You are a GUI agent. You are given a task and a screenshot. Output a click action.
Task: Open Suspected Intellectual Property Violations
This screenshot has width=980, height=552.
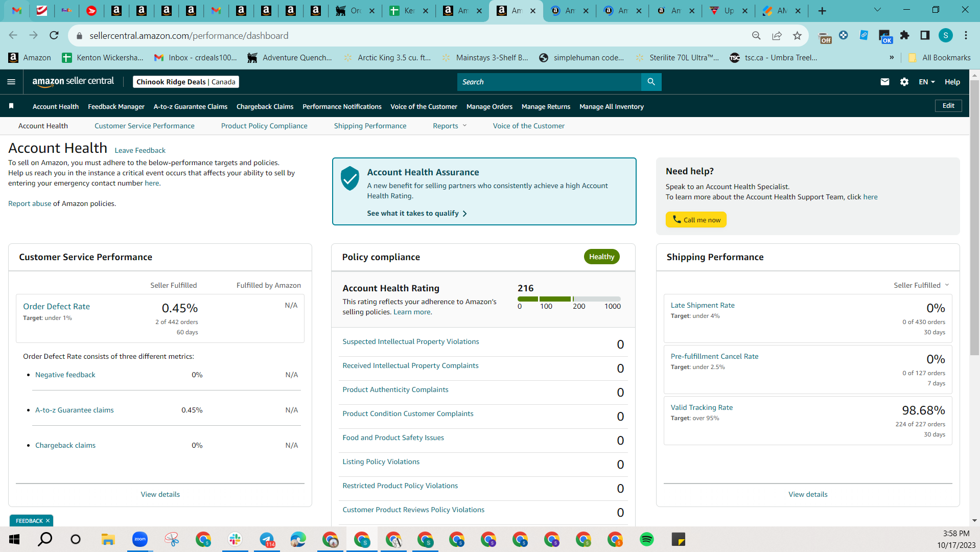pos(411,341)
